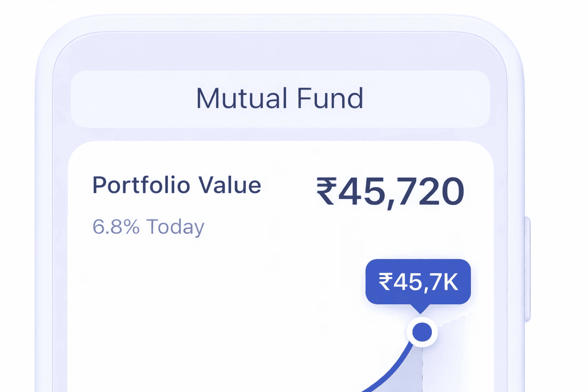Screen dimensions: 588x392
Task: Click the 6.8% Today change text
Action: 148,227
